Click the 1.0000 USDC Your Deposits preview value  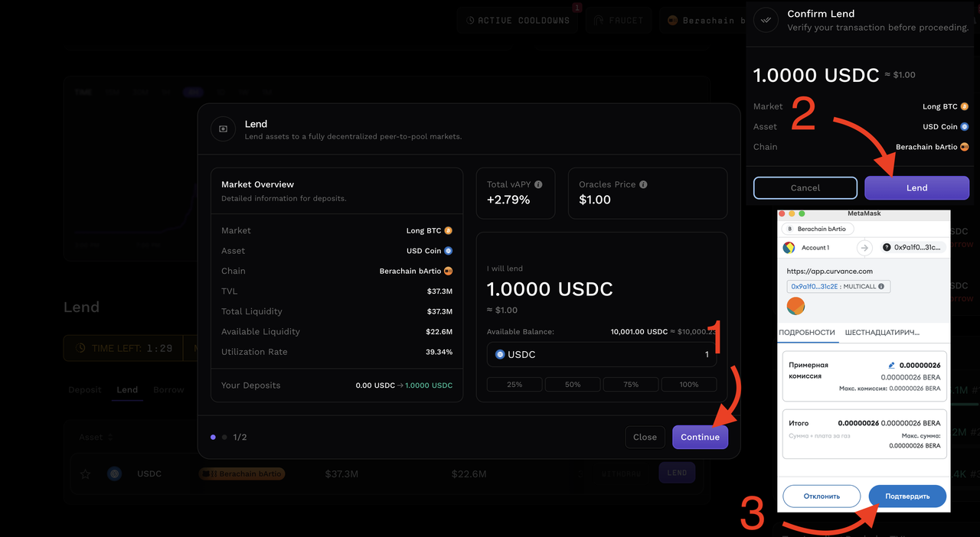[429, 385]
